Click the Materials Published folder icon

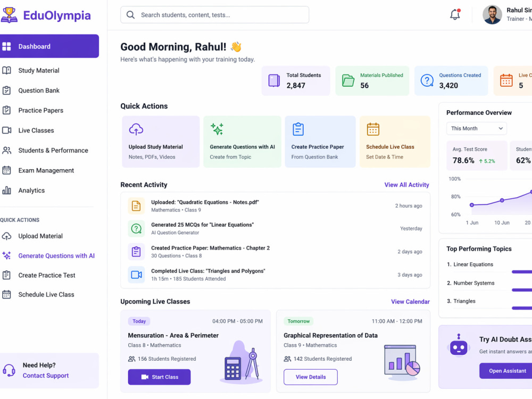(x=348, y=81)
